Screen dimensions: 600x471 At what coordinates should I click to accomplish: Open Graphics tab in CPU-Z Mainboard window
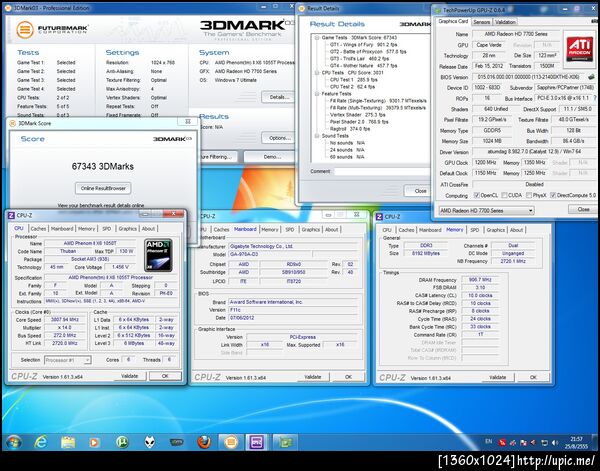pyautogui.click(x=310, y=230)
